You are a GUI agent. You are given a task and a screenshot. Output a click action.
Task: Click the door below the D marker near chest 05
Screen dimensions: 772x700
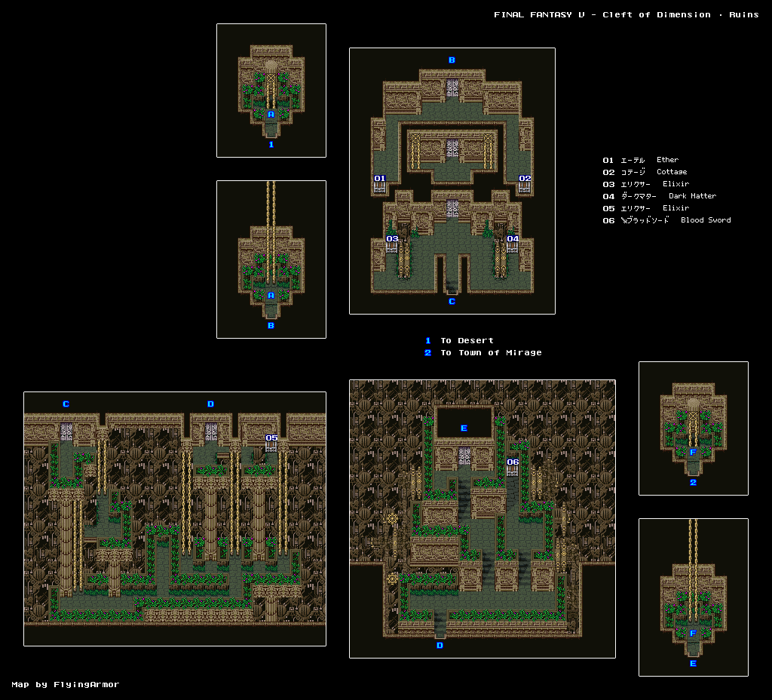[x=211, y=432]
